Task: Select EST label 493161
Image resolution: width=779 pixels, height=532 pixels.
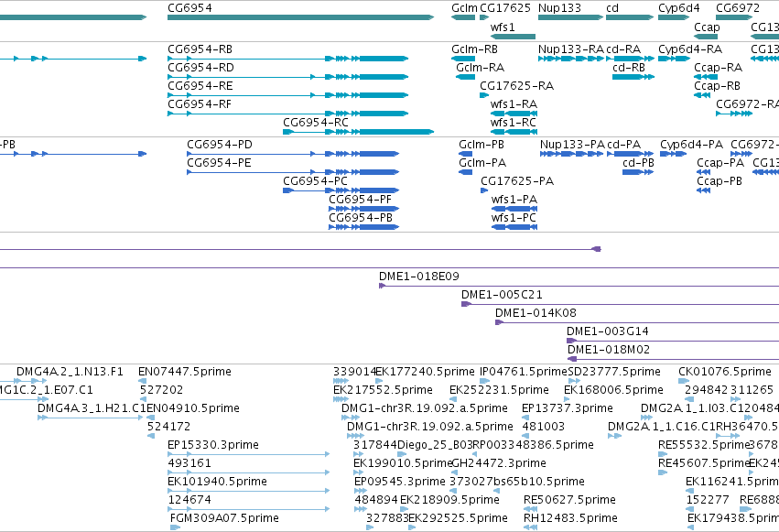Action: [189, 464]
